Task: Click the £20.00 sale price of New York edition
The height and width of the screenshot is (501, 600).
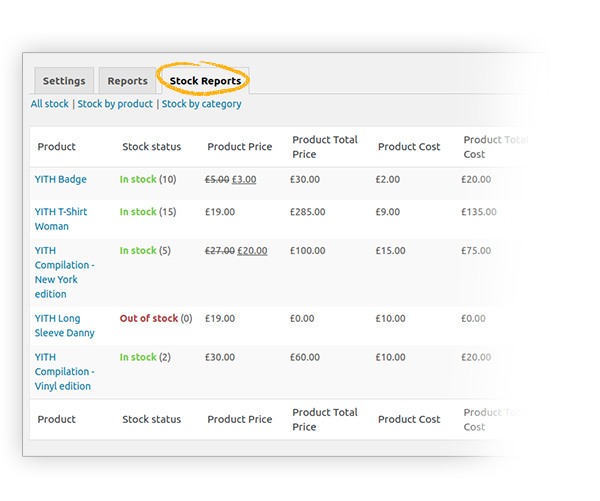Action: [x=252, y=251]
